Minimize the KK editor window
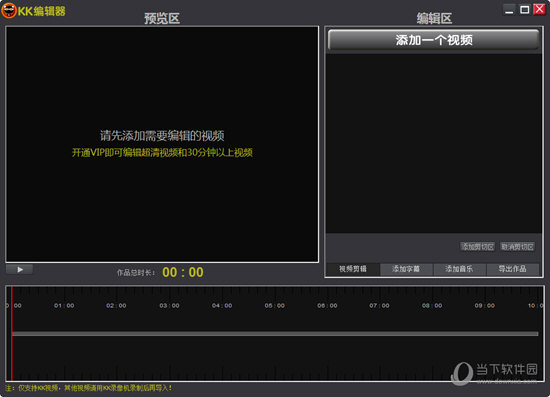This screenshot has height=397, width=550. 509,9
